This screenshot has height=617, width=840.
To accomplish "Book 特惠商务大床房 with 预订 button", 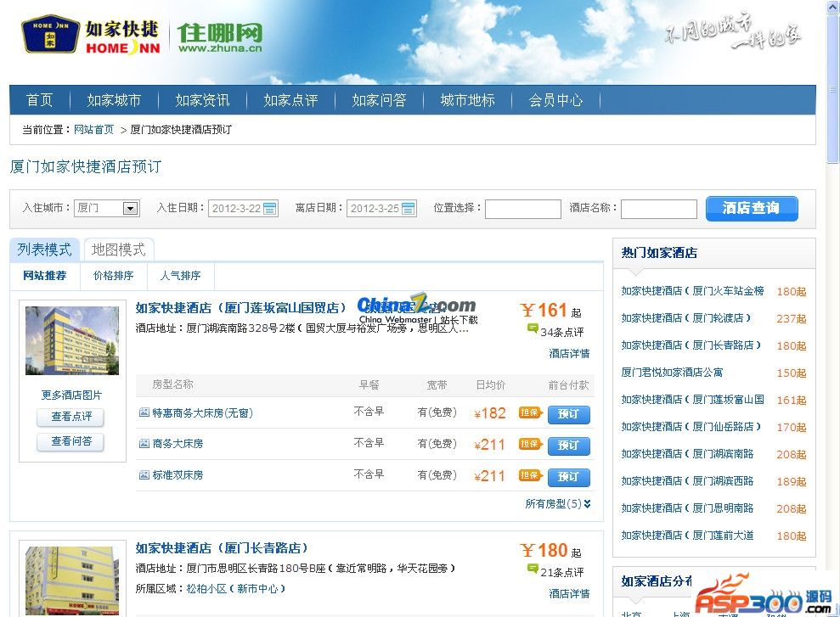I will point(569,414).
